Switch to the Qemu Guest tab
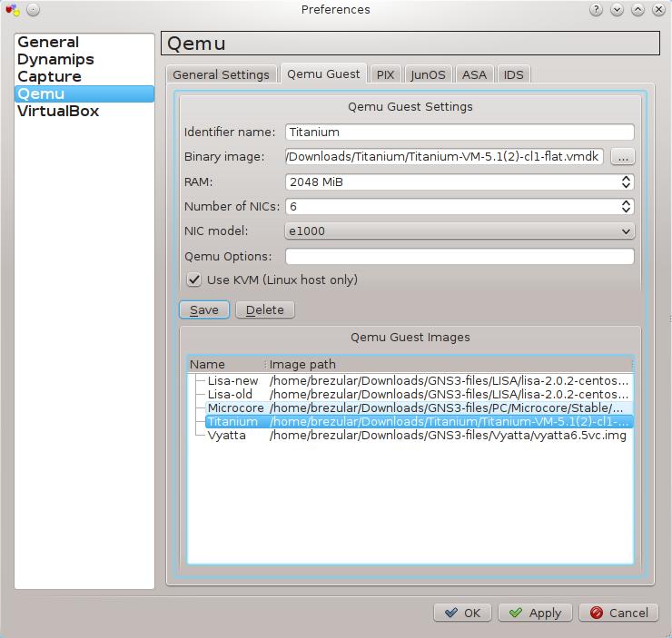The height and width of the screenshot is (638, 672). pyautogui.click(x=323, y=74)
